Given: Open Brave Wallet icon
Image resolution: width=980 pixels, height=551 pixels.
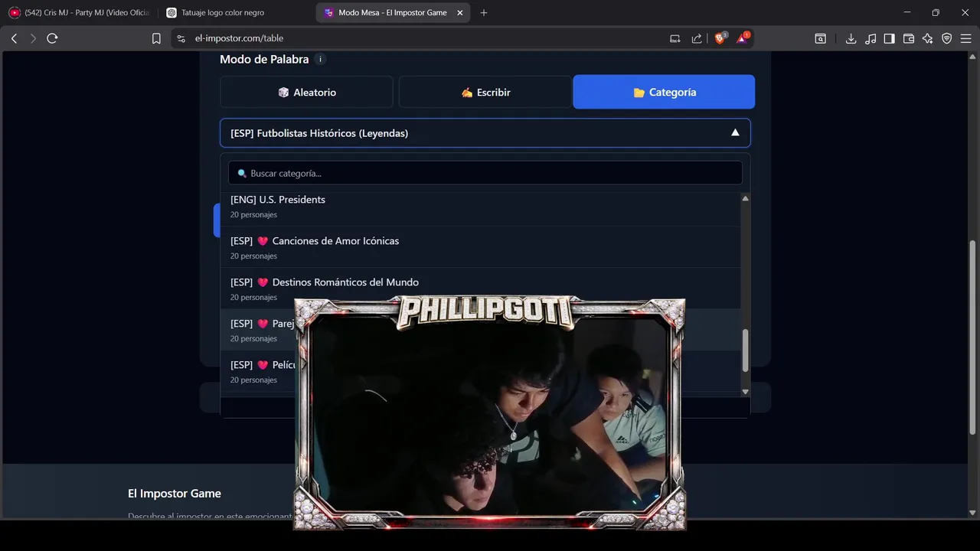Looking at the screenshot, I should tap(909, 38).
